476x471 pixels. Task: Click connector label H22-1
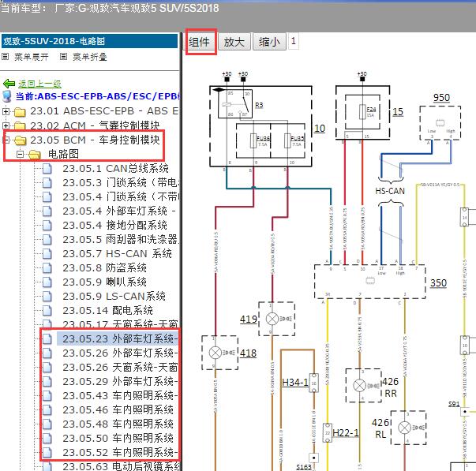click(346, 433)
